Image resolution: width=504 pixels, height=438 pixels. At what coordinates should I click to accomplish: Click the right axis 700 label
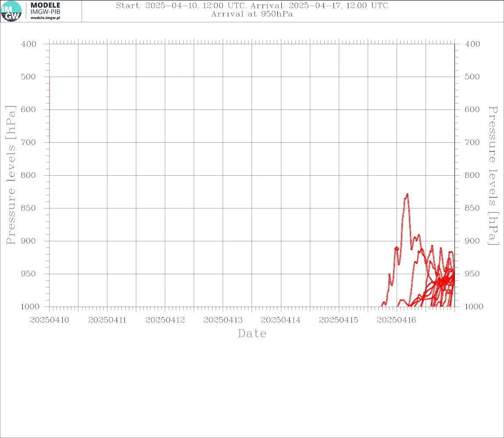[472, 142]
